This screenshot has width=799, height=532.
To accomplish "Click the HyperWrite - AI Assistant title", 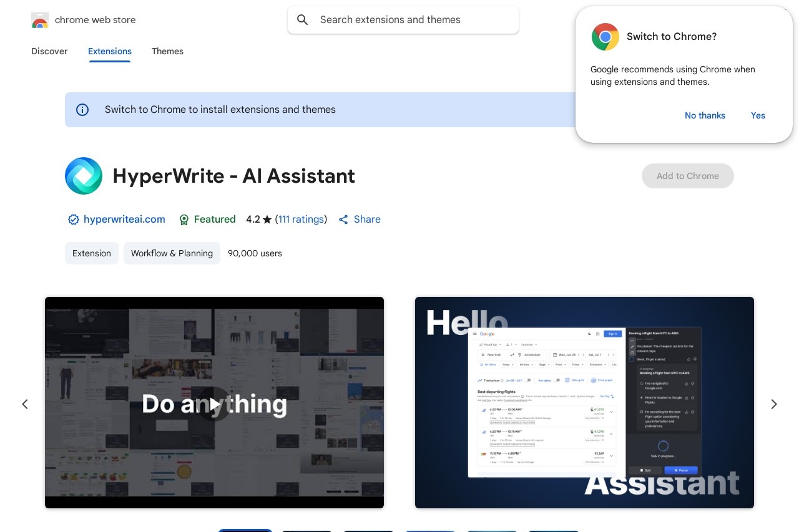I will click(233, 176).
